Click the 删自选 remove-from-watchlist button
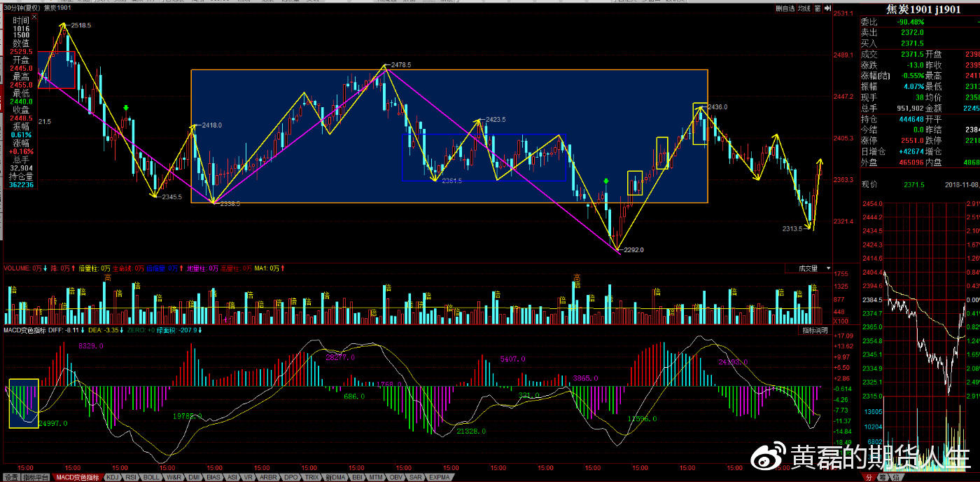 pyautogui.click(x=785, y=9)
